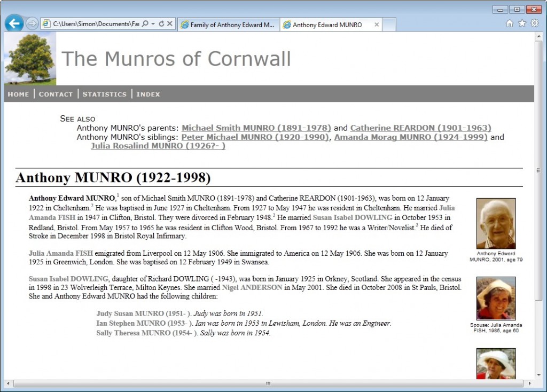Open the CONTACT navigation item

coord(56,94)
